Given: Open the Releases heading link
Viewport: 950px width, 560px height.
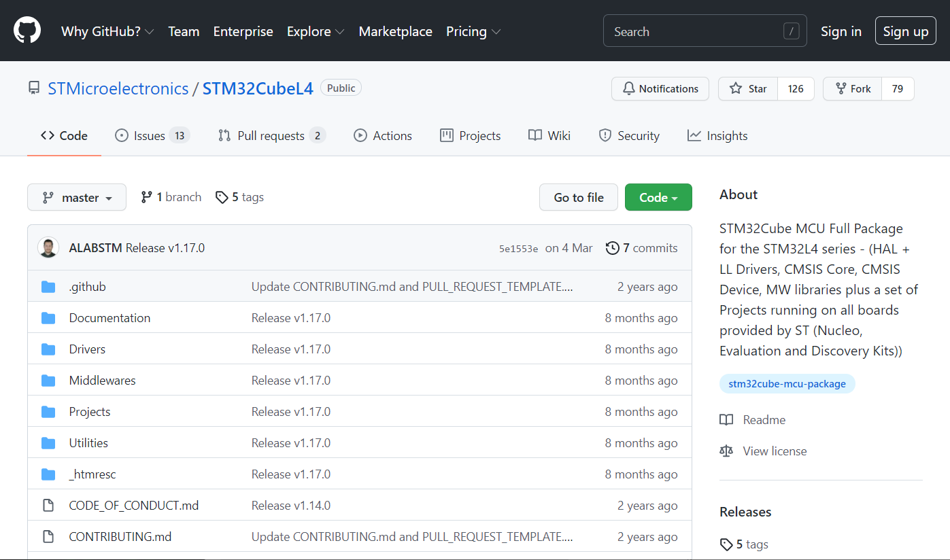Looking at the screenshot, I should click(745, 512).
